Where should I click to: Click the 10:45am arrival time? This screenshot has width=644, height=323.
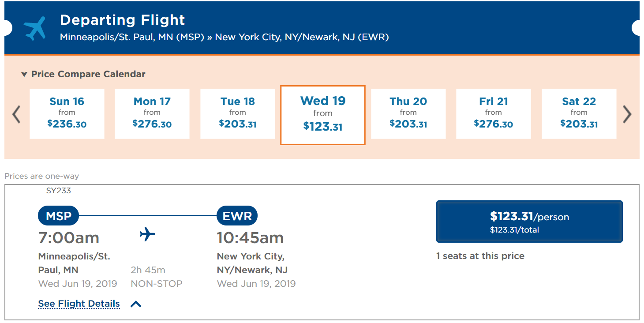(x=250, y=238)
